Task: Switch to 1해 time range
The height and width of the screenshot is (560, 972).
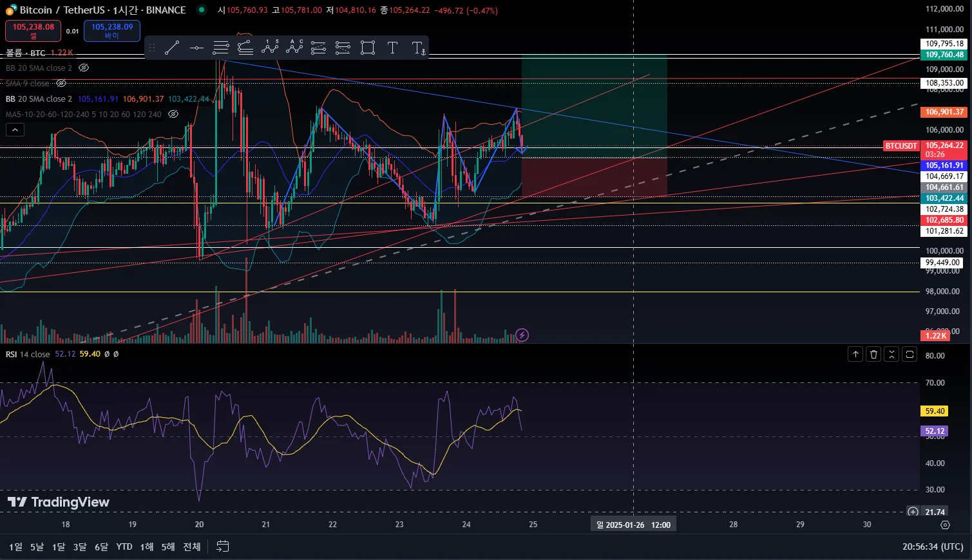Action: click(x=147, y=546)
